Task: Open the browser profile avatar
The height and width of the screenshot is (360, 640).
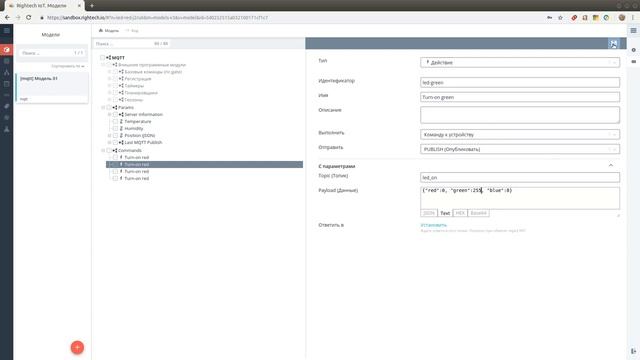Action: [622, 18]
